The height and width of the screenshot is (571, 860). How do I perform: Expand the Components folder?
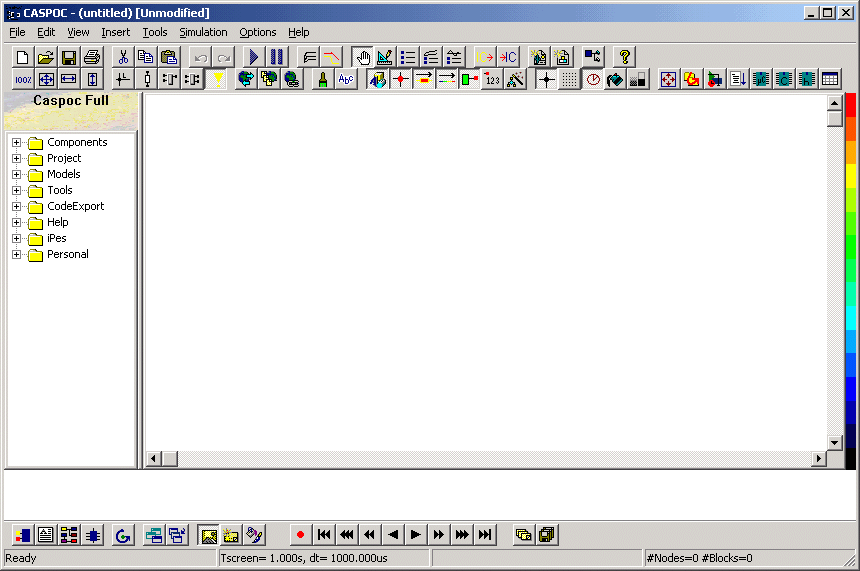16,143
